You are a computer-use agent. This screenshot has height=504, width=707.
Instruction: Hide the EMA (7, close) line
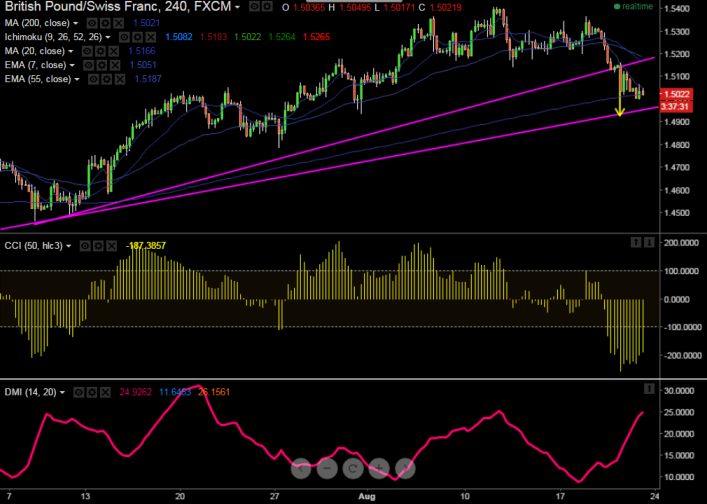88,65
